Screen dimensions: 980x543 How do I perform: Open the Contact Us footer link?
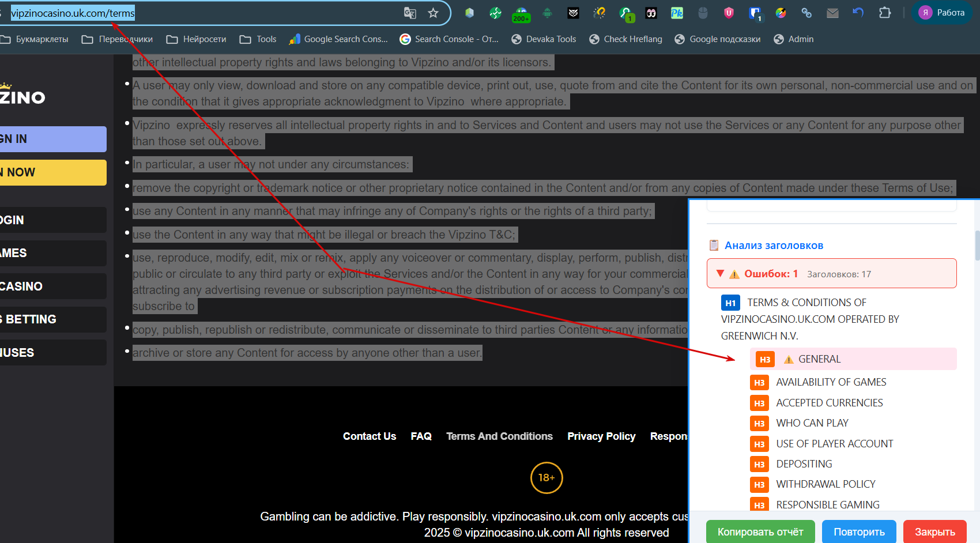coord(370,436)
